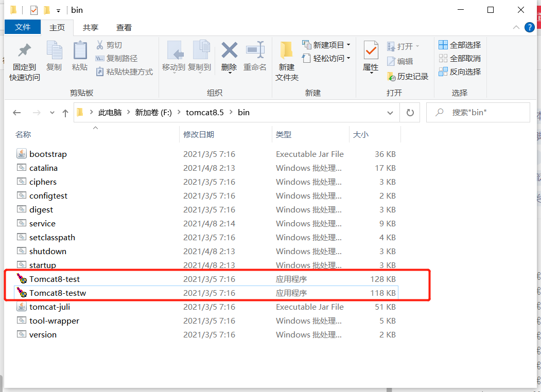The height and width of the screenshot is (392, 541).
Task: Select the shutdown batch file
Action: pyautogui.click(x=206, y=251)
